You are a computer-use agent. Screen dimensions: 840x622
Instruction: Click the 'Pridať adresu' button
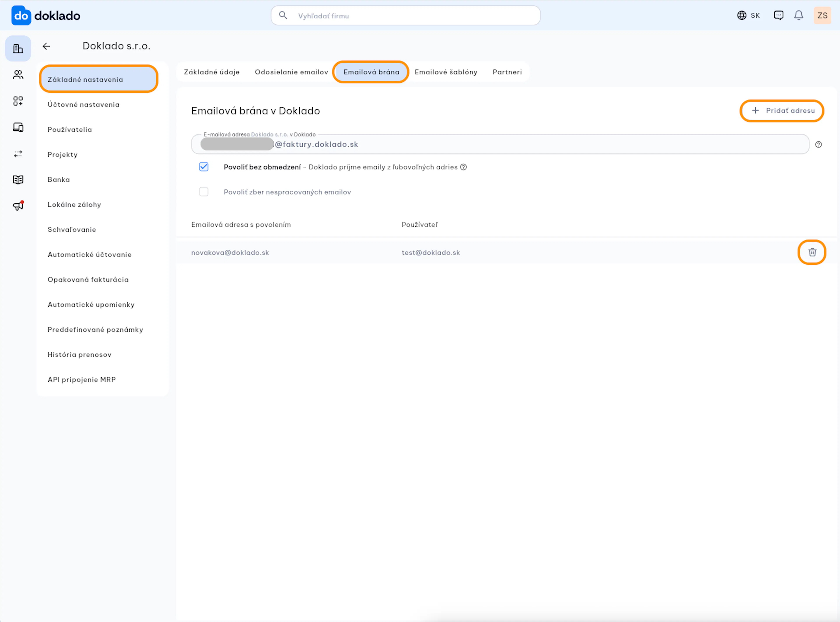click(x=782, y=111)
